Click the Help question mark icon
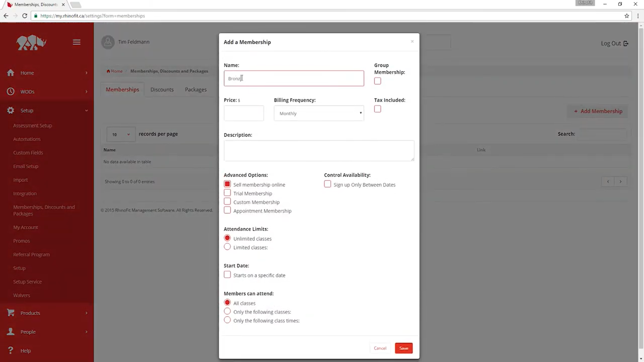Screen dimensions: 644x362 click(x=11, y=350)
